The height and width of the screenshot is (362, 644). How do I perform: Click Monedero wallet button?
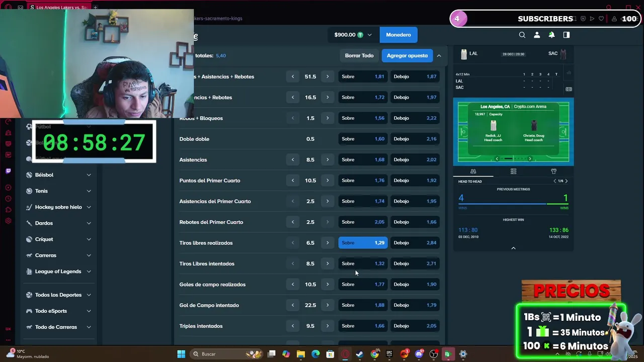coord(398,35)
